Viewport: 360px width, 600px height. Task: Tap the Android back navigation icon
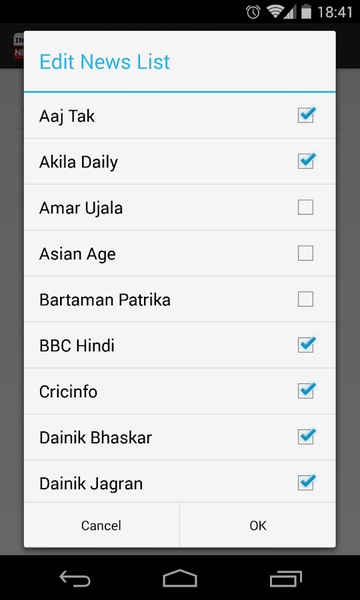[75, 578]
